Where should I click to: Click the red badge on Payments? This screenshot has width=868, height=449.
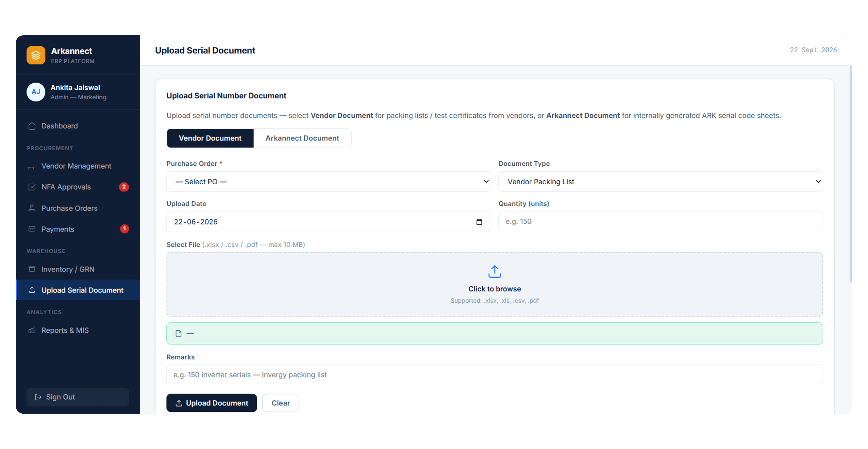124,229
